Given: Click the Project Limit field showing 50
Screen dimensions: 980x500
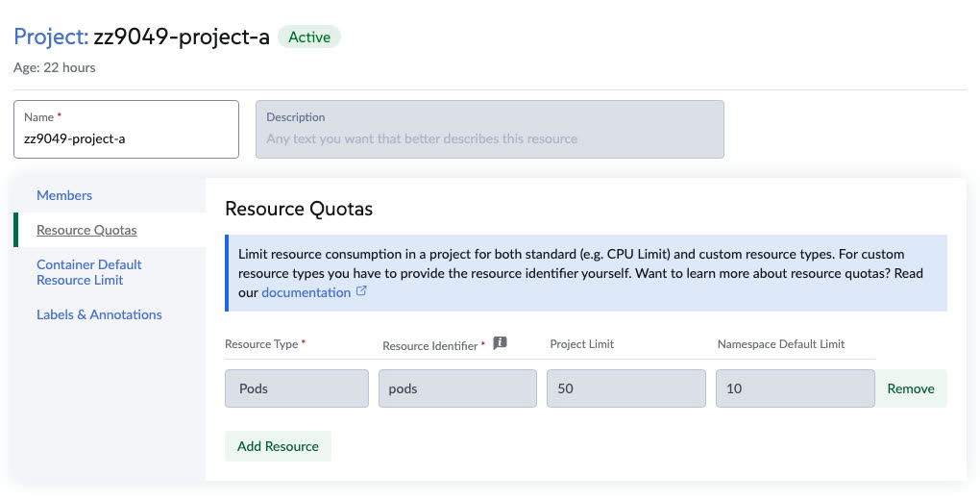Looking at the screenshot, I should pyautogui.click(x=626, y=388).
